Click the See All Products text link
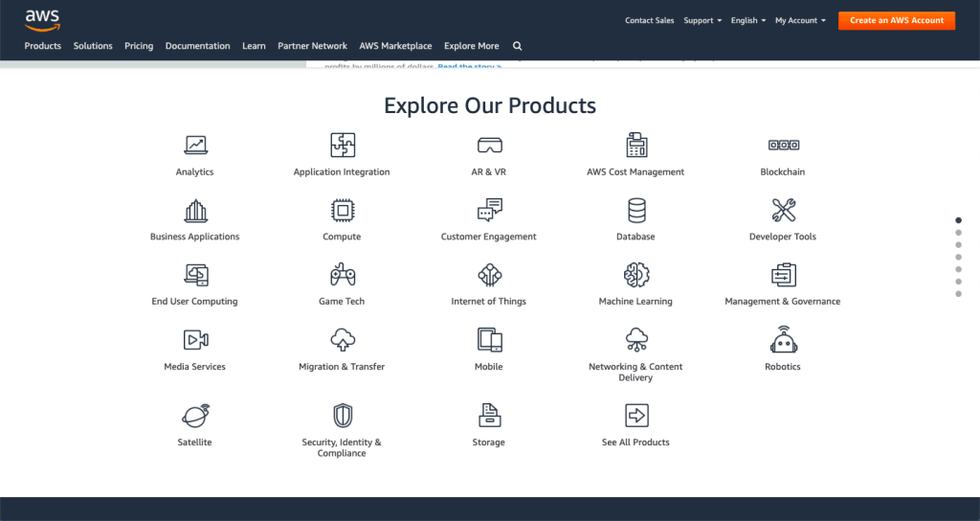The height and width of the screenshot is (521, 980). pyautogui.click(x=635, y=442)
